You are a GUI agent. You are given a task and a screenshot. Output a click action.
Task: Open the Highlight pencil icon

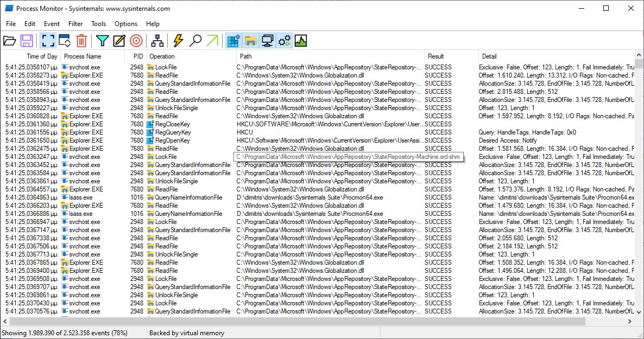pyautogui.click(x=119, y=41)
